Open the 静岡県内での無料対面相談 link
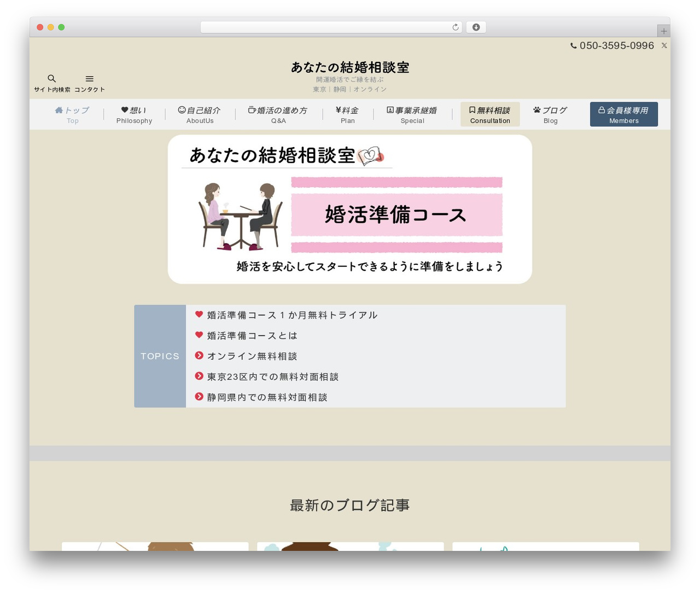The width and height of the screenshot is (700, 593). [267, 397]
